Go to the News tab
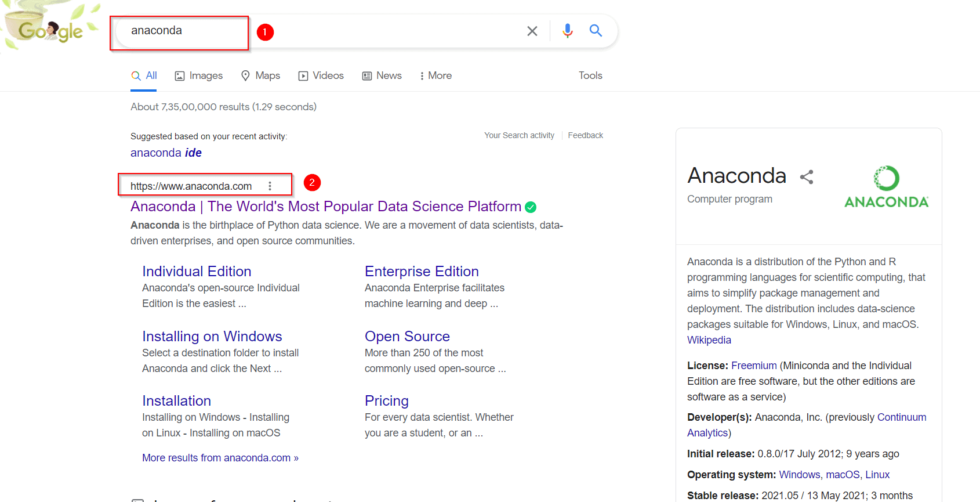This screenshot has width=980, height=502. pyautogui.click(x=382, y=75)
